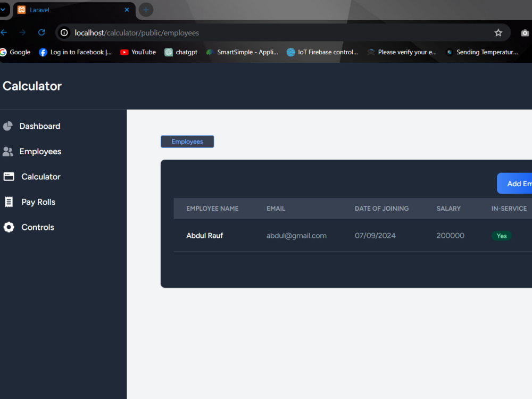Open the new tab plus control
532x399 pixels.
(146, 10)
